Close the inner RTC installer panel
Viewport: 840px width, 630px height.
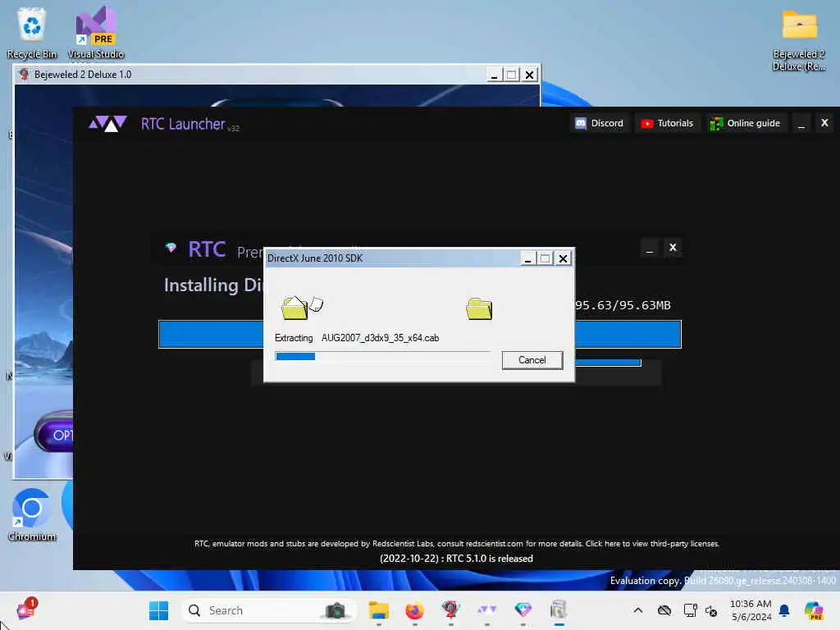(x=673, y=248)
